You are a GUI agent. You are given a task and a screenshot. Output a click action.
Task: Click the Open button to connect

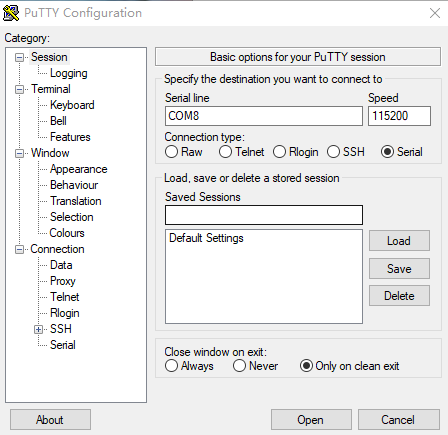click(311, 420)
